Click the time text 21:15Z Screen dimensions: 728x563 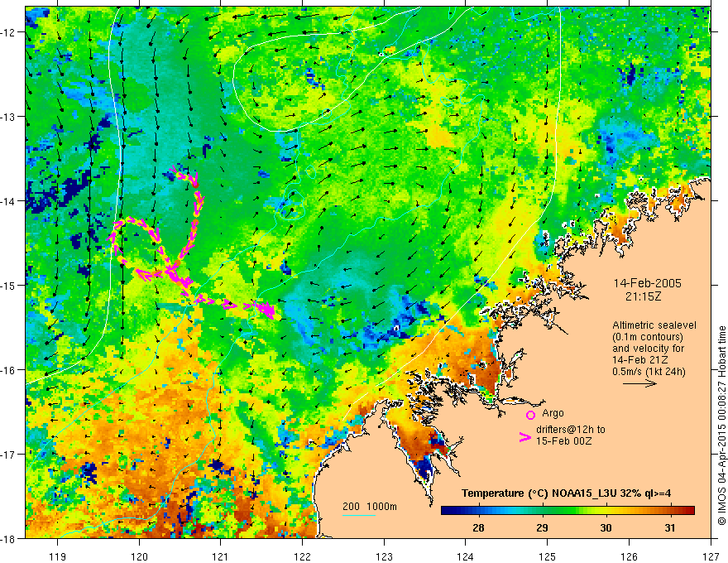click(x=643, y=296)
